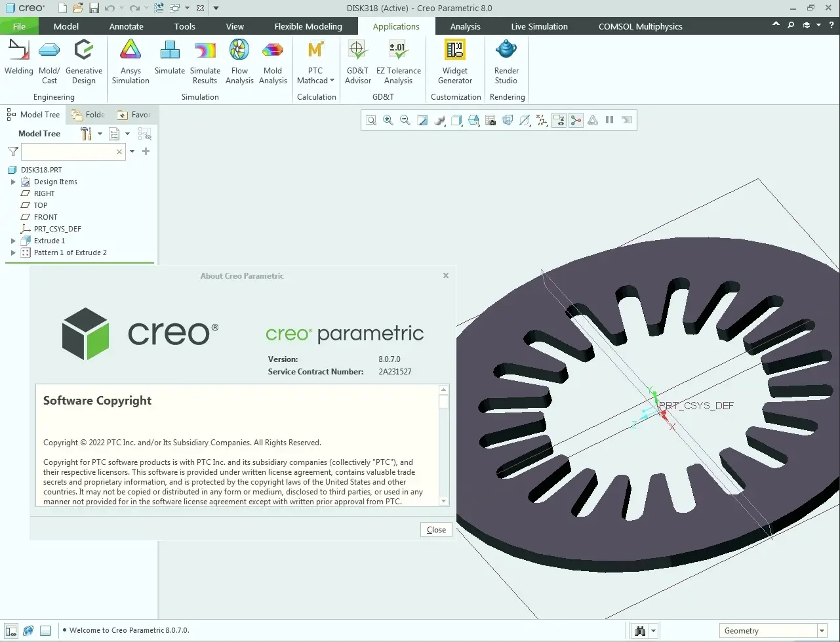Screen dimensions: 840x642
Task: Open the tree Show list dropdown arrow
Action: tap(127, 134)
